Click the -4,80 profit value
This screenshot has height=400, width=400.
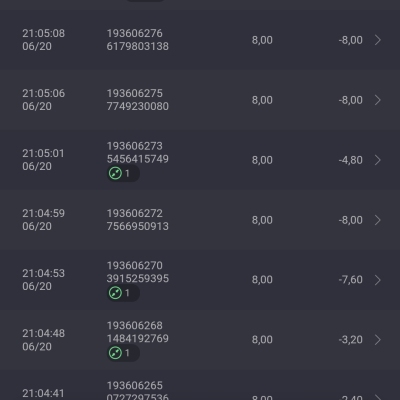(x=351, y=160)
